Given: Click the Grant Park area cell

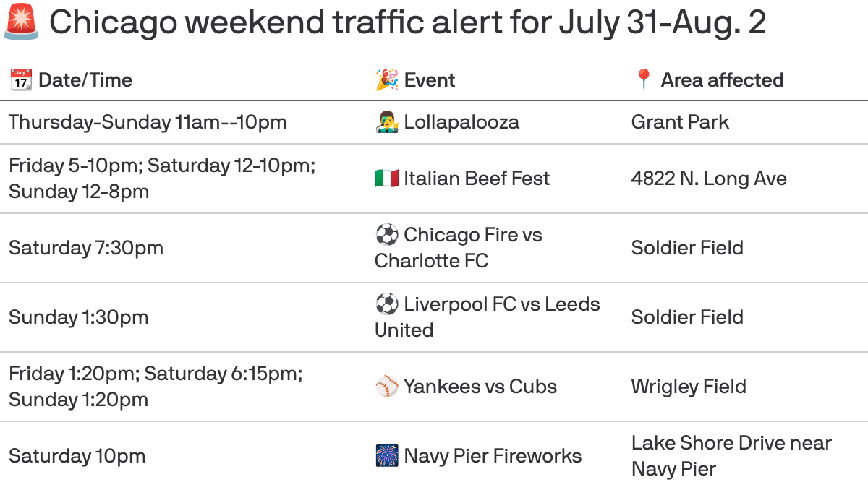Looking at the screenshot, I should (x=680, y=121).
